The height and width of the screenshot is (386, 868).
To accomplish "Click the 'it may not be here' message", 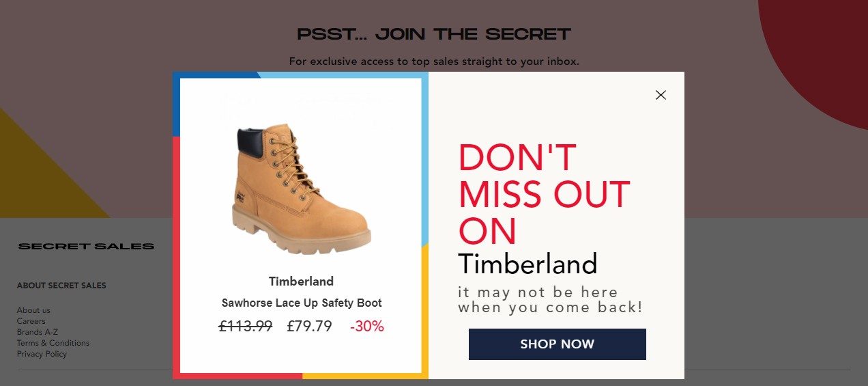I will [x=550, y=300].
